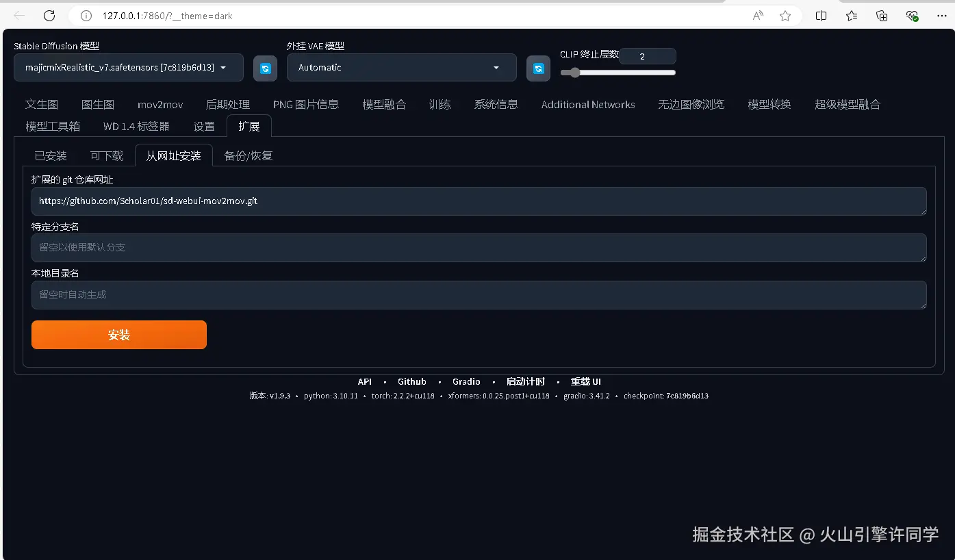Click the CLIP stop layers number field
This screenshot has height=560, width=955.
click(648, 56)
